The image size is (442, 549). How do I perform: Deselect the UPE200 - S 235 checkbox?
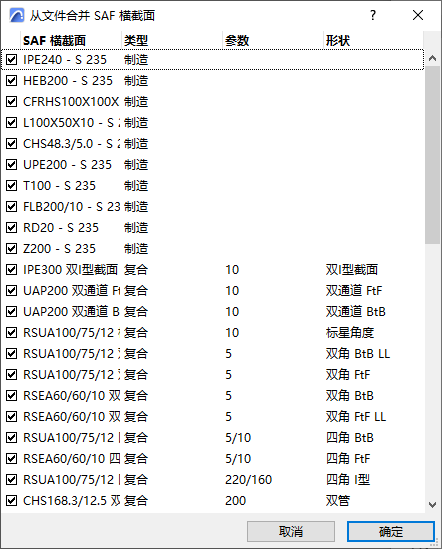(x=12, y=165)
